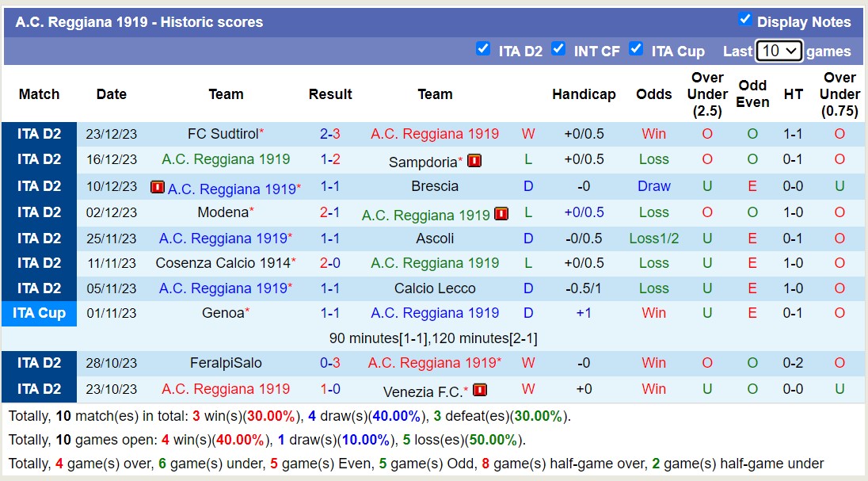Click the dropdown arrow near Last 10

coord(789,50)
